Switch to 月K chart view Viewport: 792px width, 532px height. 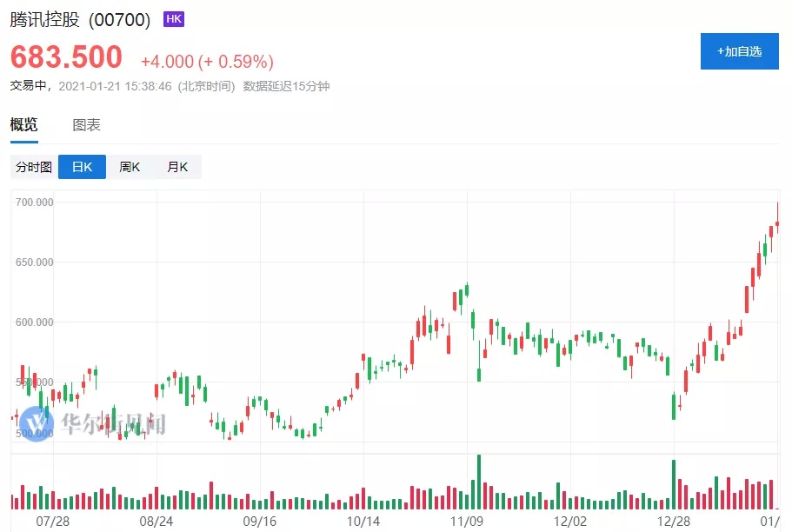pyautogui.click(x=177, y=167)
